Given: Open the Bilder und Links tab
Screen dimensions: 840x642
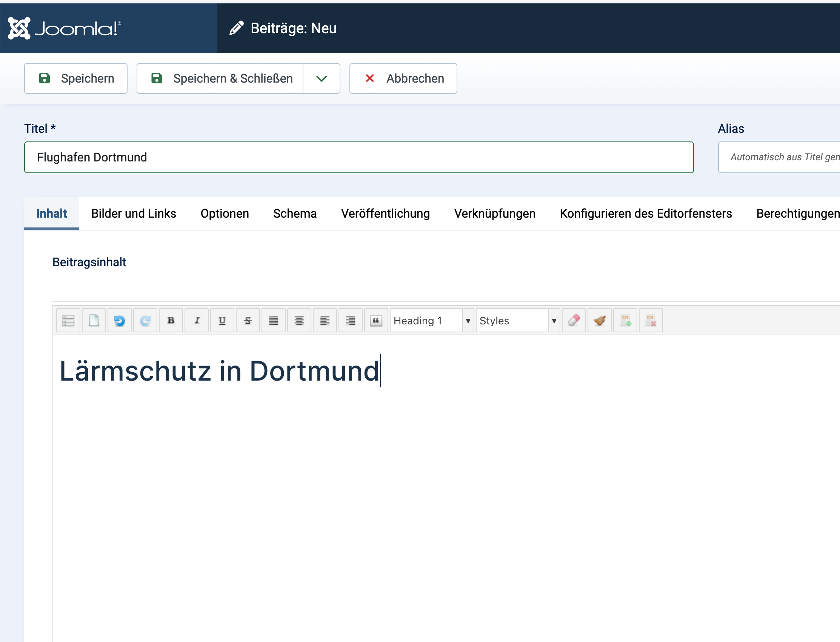Looking at the screenshot, I should [x=134, y=213].
